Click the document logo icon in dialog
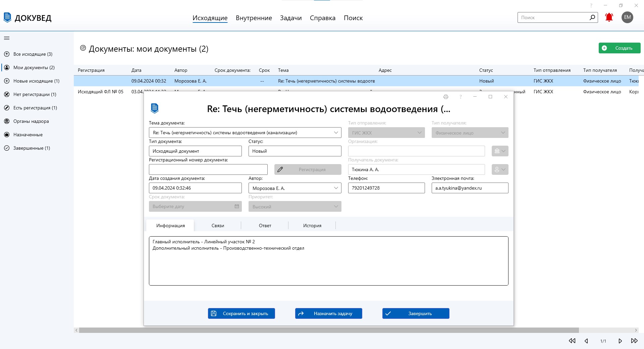This screenshot has width=644, height=349. point(155,108)
